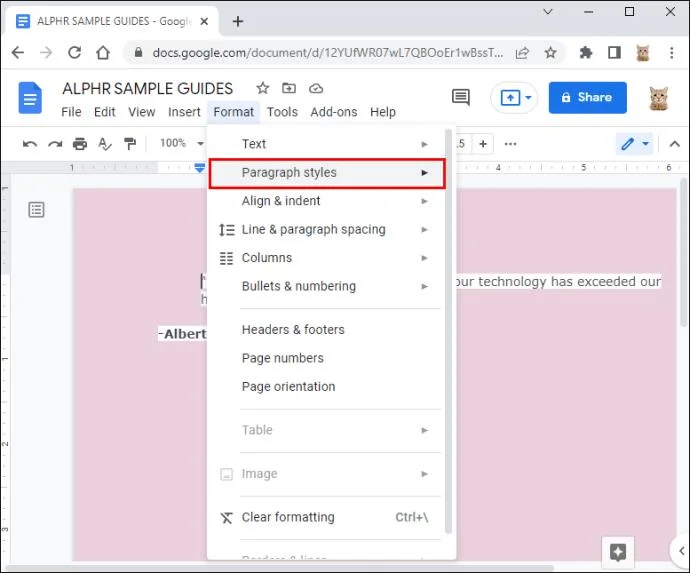Open the side panel arrow
Image resolution: width=690 pixels, height=573 pixels.
point(682,551)
